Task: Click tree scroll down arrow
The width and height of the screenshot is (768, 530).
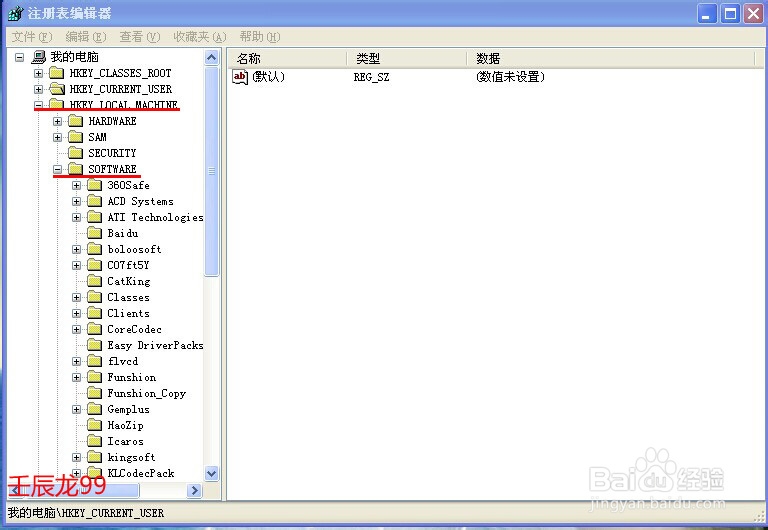Action: tap(212, 474)
